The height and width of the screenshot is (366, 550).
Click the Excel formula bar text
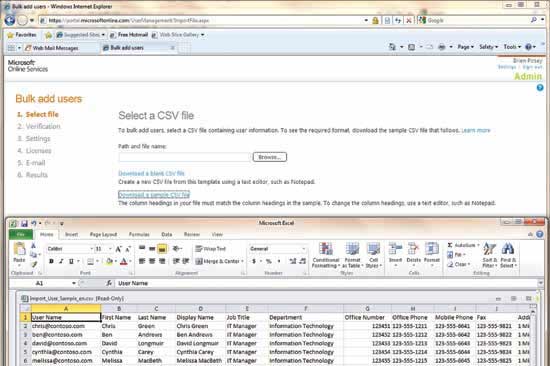(x=133, y=283)
